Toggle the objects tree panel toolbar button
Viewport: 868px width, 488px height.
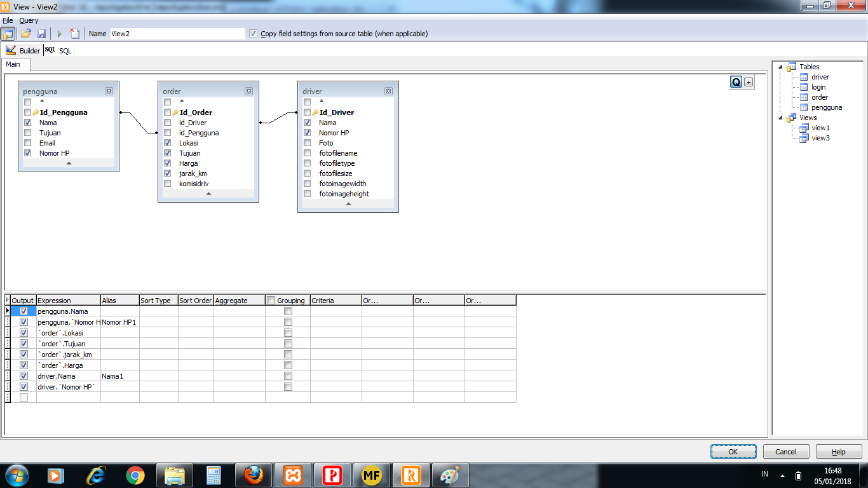pos(8,34)
